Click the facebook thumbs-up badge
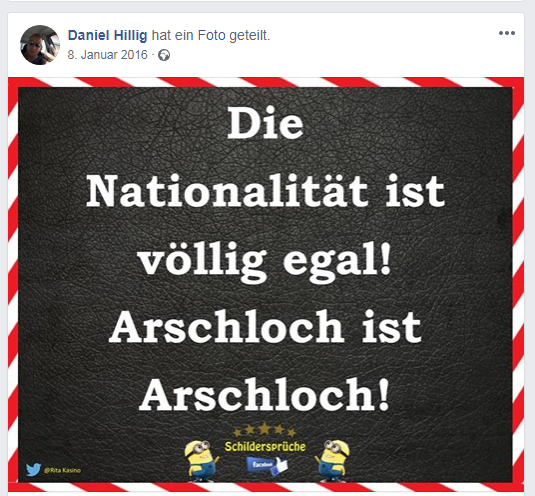 267,466
